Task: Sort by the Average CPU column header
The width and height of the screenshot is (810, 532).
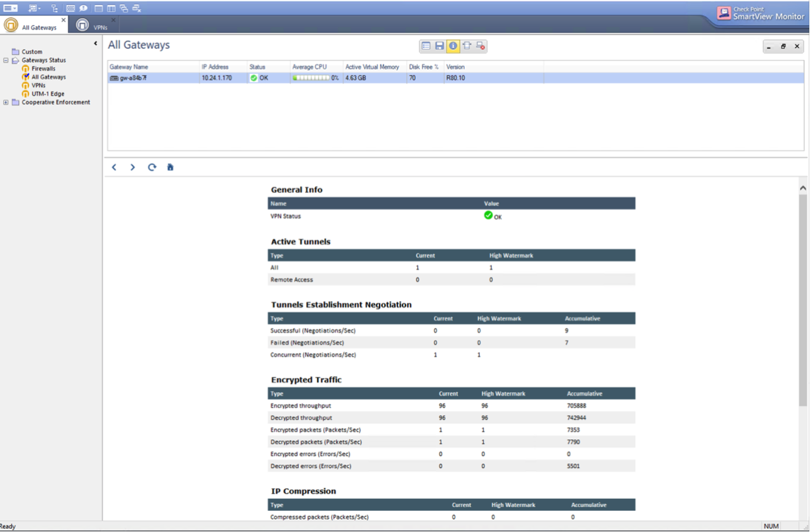Action: point(310,67)
